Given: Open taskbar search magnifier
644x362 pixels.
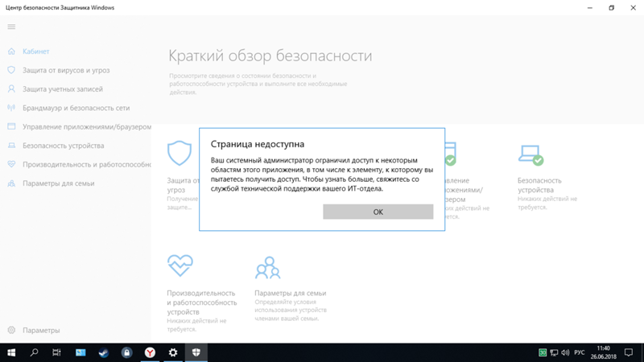Looking at the screenshot, I should click(x=34, y=352).
